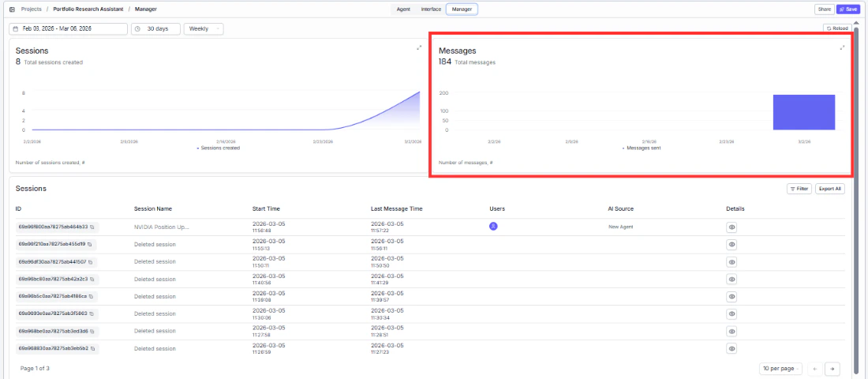The width and height of the screenshot is (868, 379).
Task: Copy the session ID starting at 11:55:13
Action: [90, 244]
